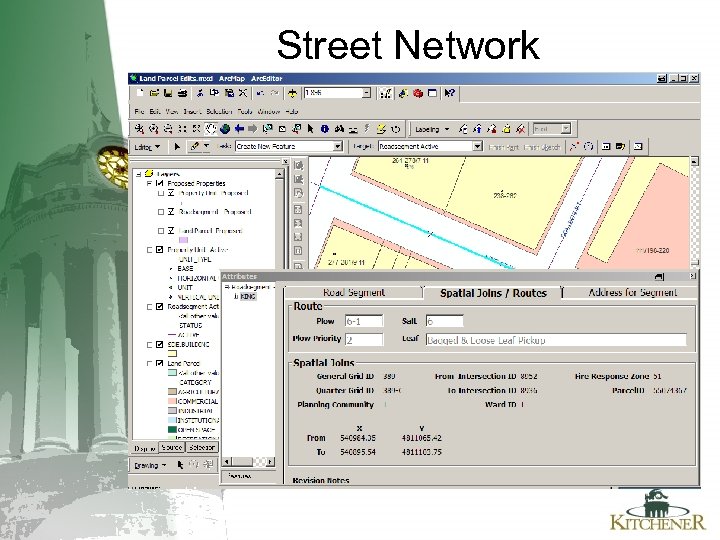
Task: Open the Selection menu
Action: (x=219, y=112)
